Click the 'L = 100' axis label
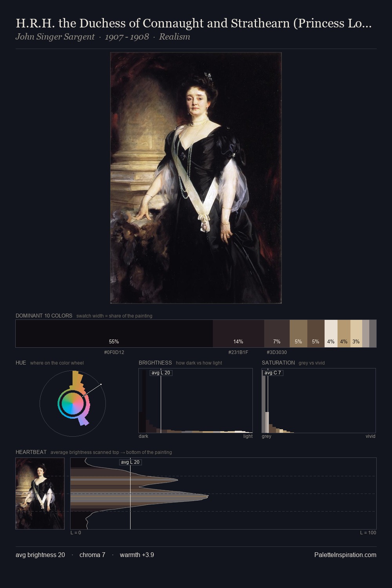Screen dimensions: 392x588 tap(368, 533)
